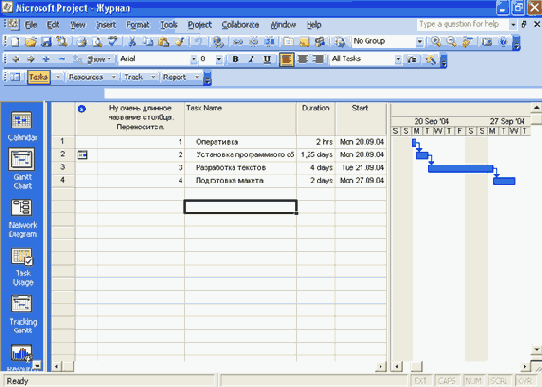Click the Split Task icon

pyautogui.click(x=269, y=42)
